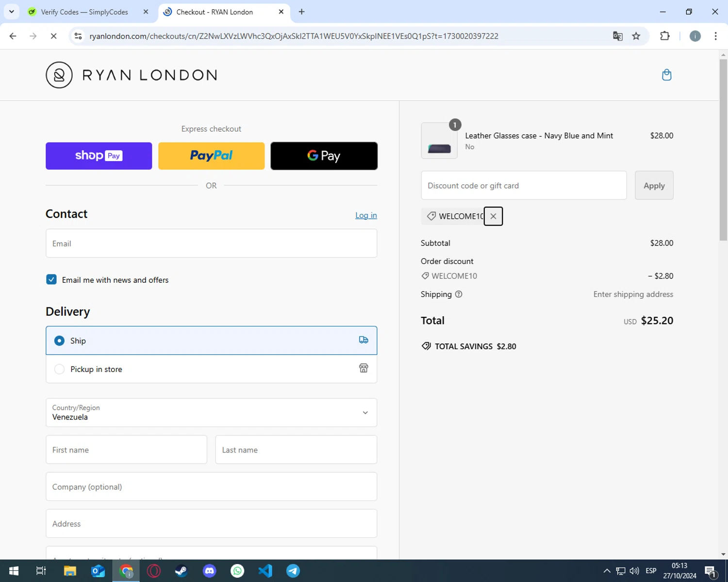The width and height of the screenshot is (728, 582).
Task: Click the Discount code or gift card field
Action: point(524,185)
